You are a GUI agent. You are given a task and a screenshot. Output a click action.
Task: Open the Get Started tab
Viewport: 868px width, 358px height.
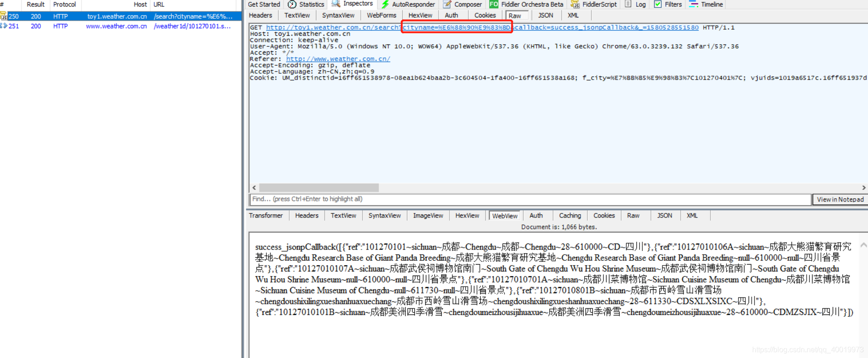click(264, 4)
